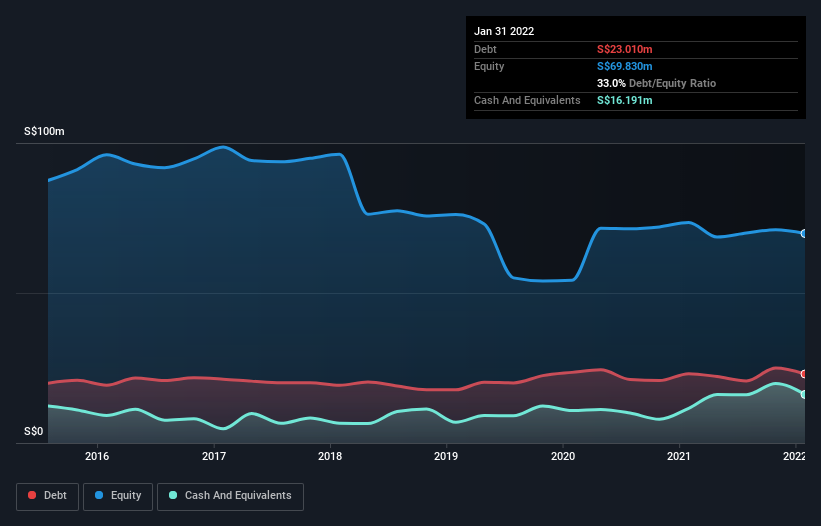The width and height of the screenshot is (821, 526).
Task: Click the 2017 x-axis label
Action: 214,456
